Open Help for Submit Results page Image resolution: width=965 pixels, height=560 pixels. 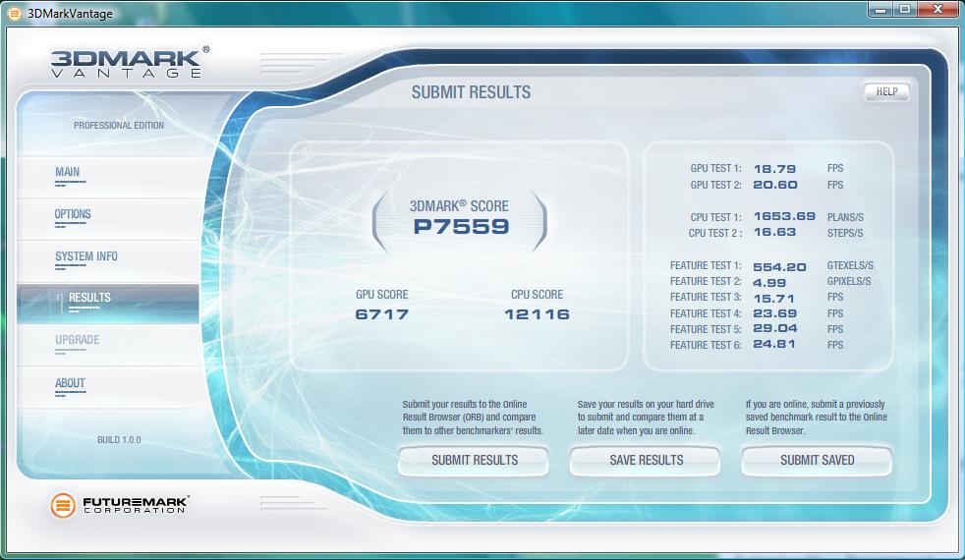coord(886,91)
